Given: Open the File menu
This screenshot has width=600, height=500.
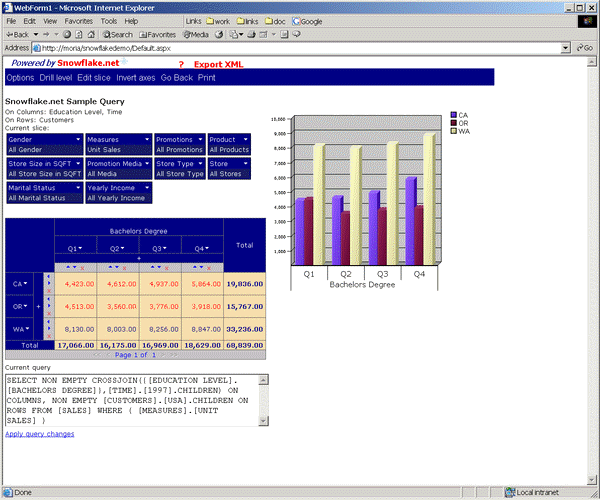Looking at the screenshot, I should pyautogui.click(x=11, y=21).
